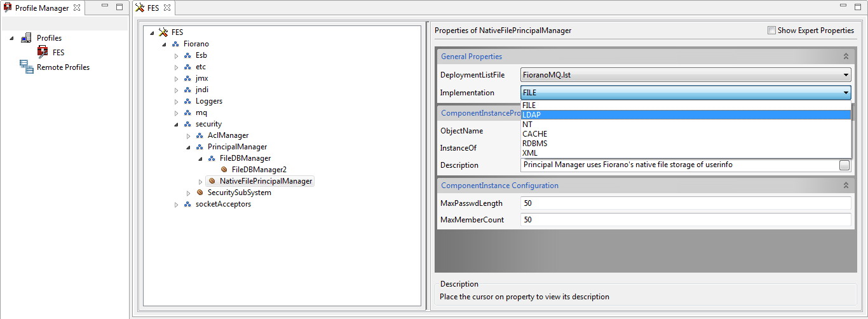Click the AclManager node icon
Screen dimensions: 868x319
click(200, 135)
